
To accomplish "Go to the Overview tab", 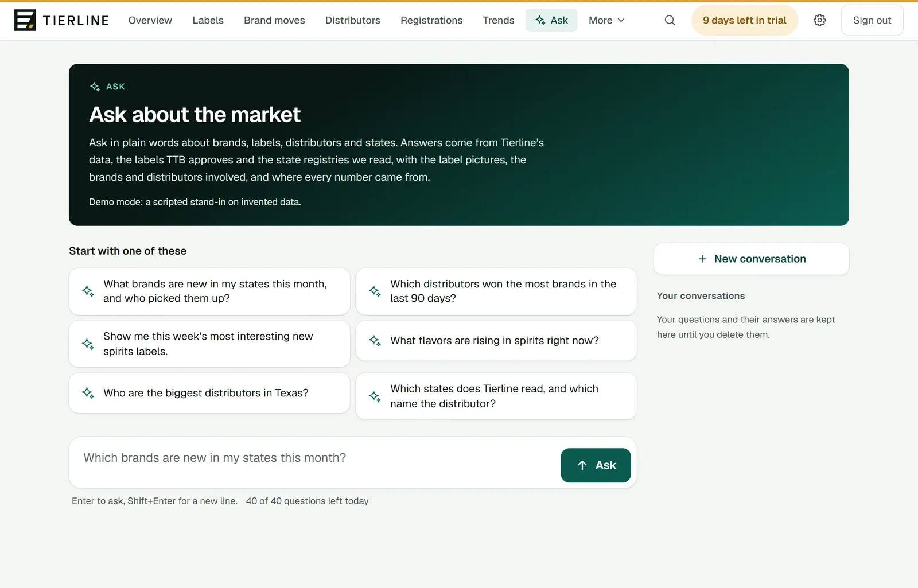I will [150, 20].
